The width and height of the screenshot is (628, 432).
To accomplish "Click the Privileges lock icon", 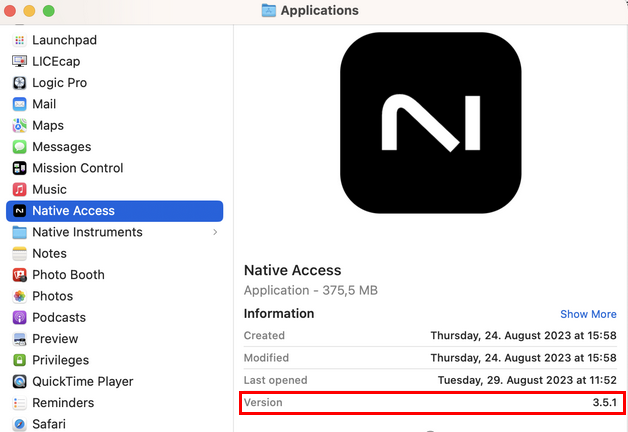I will 19,360.
